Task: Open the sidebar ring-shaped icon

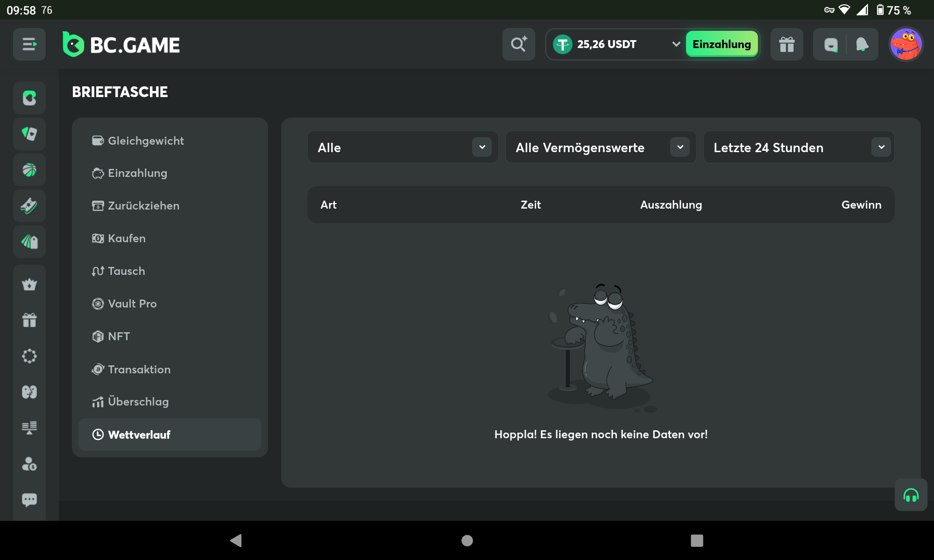Action: [x=29, y=356]
